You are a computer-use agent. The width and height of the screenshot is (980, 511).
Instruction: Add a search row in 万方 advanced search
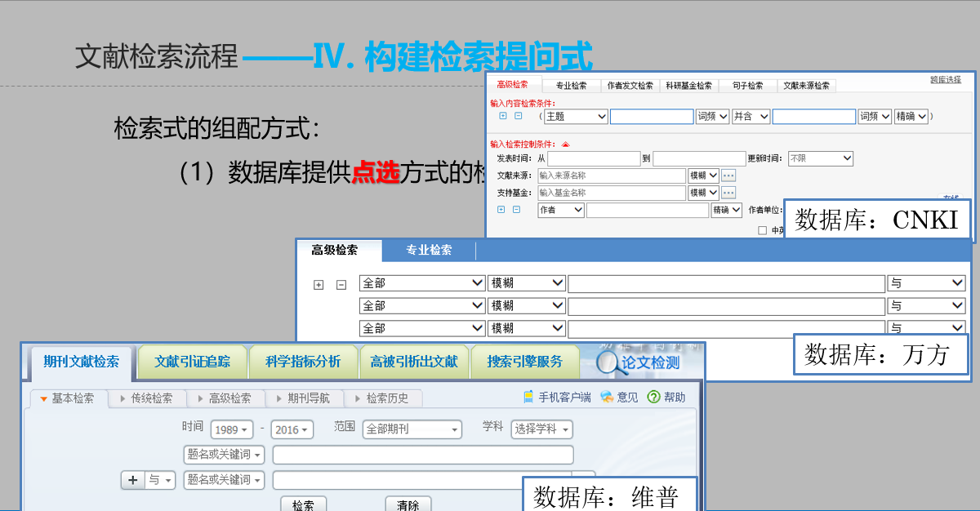pyautogui.click(x=318, y=285)
